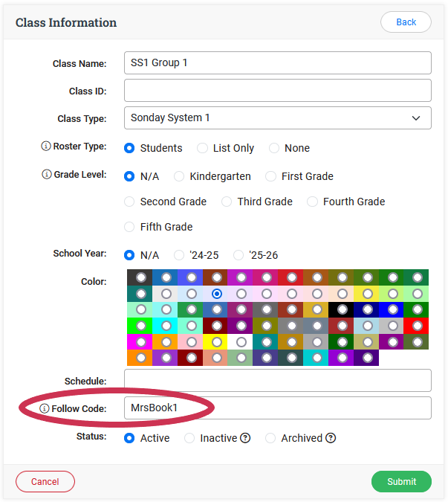448x502 pixels.
Task: Submit the class information form
Action: [x=401, y=481]
